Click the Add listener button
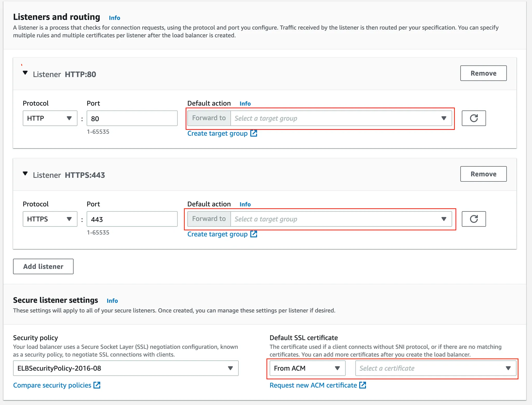Image resolution: width=532 pixels, height=405 pixels. [43, 266]
